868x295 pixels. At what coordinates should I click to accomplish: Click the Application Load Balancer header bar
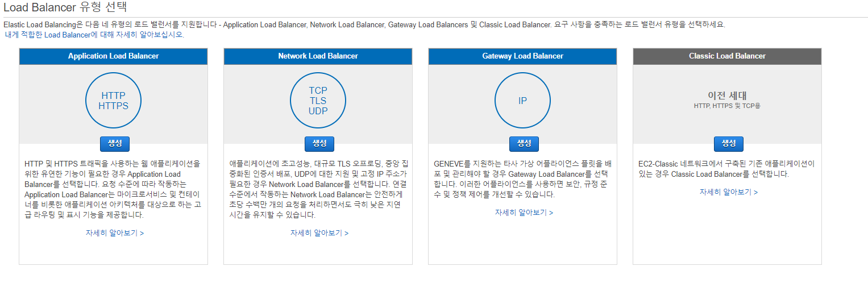113,56
